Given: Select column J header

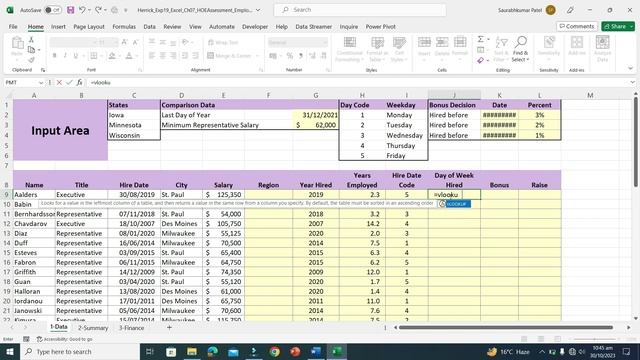Looking at the screenshot, I should (454, 96).
